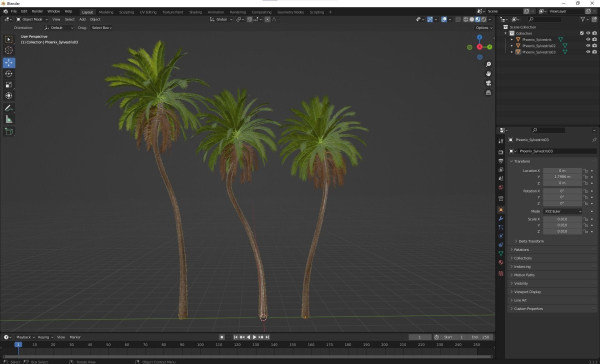Viewport: 600px width, 364px height.
Task: Expand Phoenix_Sylvestris tree item arrow
Action: click(x=512, y=39)
